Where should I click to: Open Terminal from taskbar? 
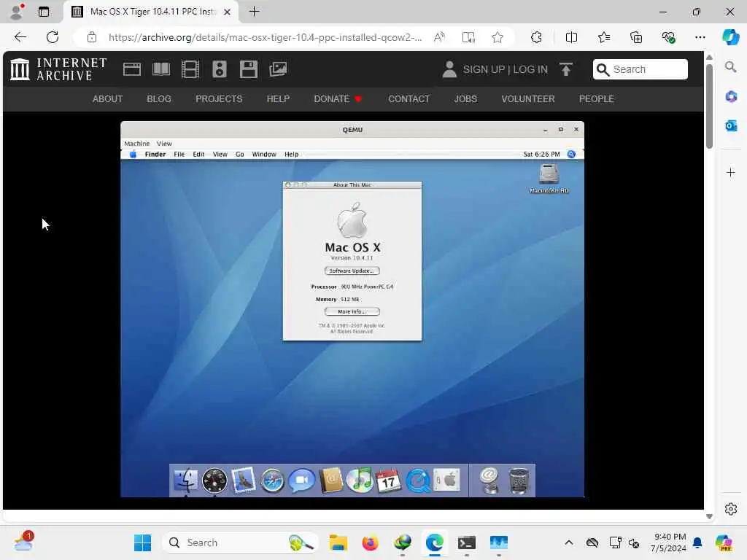pos(466,542)
